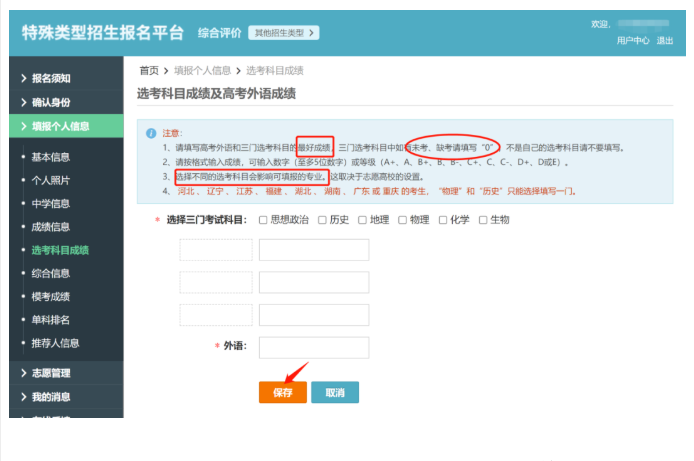Tick the 物理 subject checkbox

tap(402, 220)
